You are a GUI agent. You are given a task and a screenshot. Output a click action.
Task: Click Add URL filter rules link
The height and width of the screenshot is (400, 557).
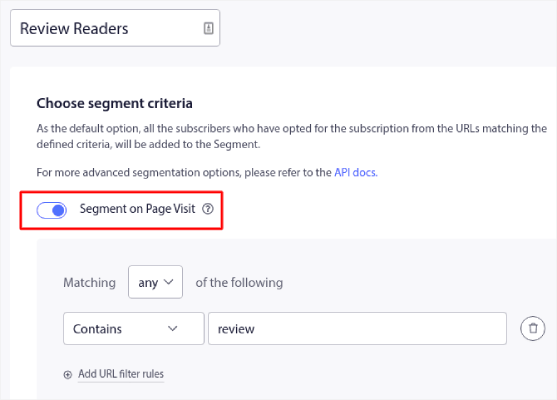tap(121, 374)
